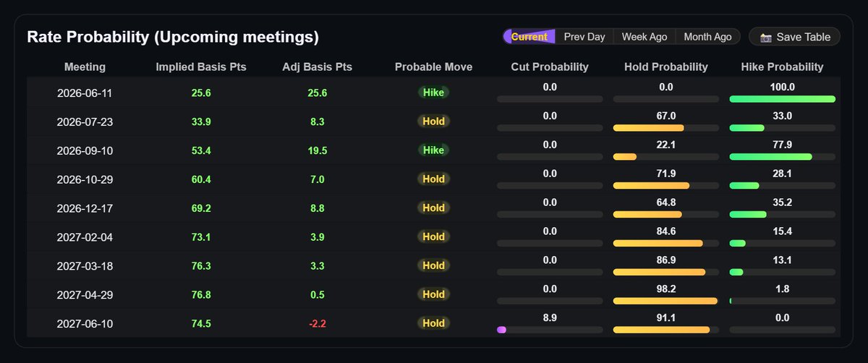Select the Current period toggle
The height and width of the screenshot is (363, 868).
click(x=529, y=37)
